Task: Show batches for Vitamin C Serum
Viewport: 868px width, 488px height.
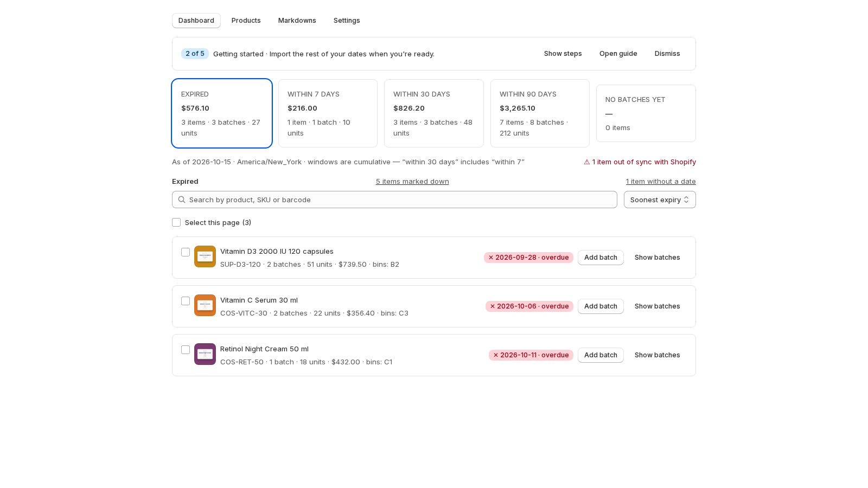Action: [x=657, y=306]
